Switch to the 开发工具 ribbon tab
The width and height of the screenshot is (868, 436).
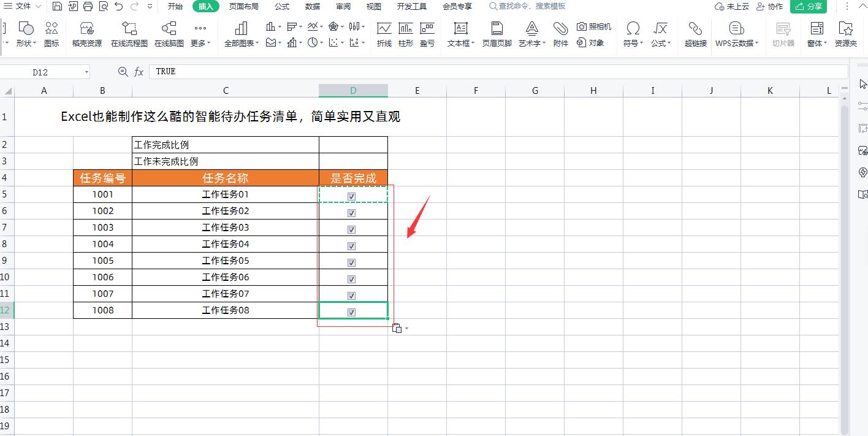tap(411, 7)
